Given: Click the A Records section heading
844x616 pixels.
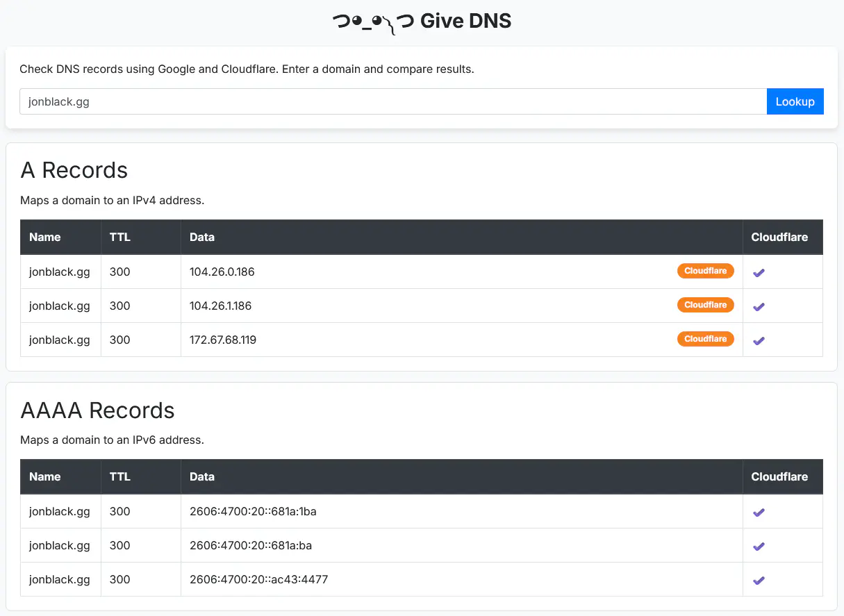Looking at the screenshot, I should (74, 170).
